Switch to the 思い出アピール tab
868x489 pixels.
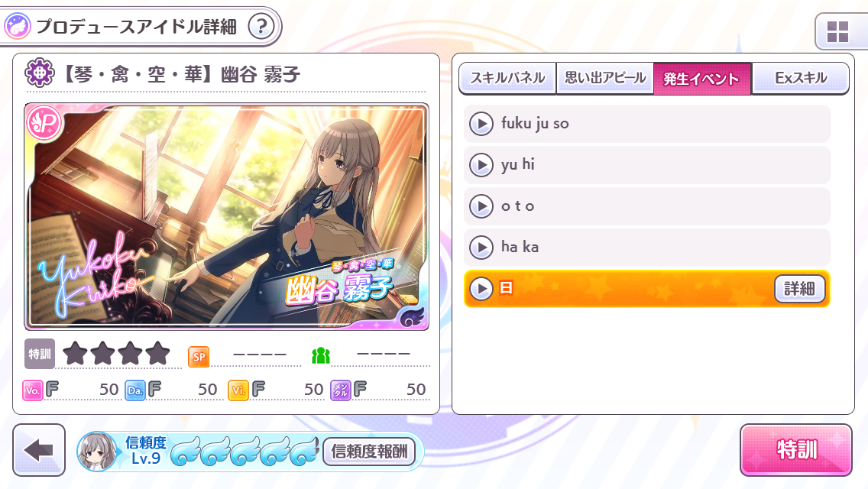coord(605,78)
